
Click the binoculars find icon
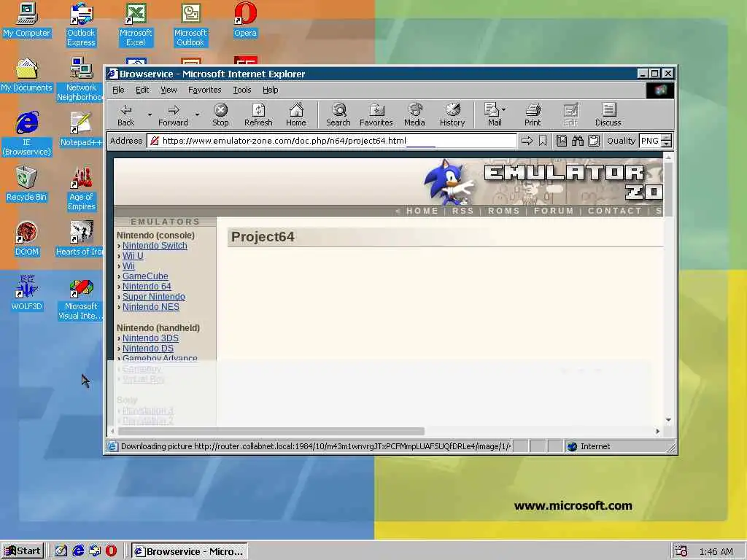[x=578, y=141]
